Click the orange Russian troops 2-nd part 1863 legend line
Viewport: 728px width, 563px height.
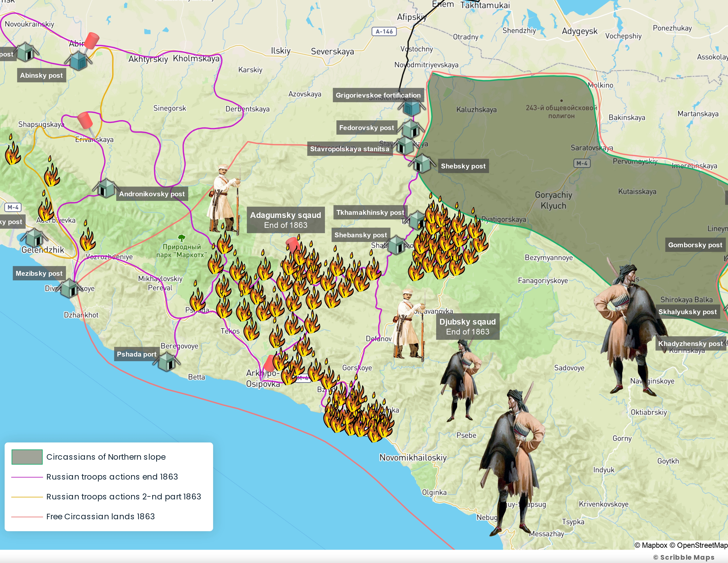coord(27,497)
